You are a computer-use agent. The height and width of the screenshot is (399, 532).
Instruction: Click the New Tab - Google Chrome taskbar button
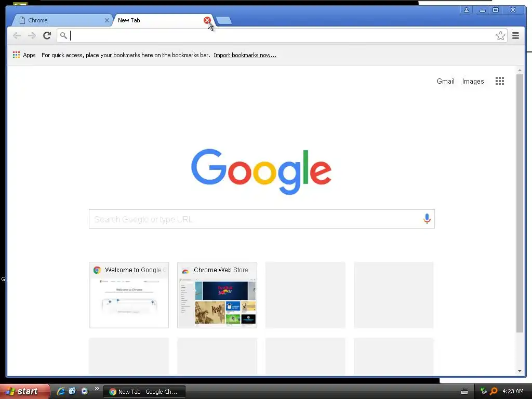144,392
